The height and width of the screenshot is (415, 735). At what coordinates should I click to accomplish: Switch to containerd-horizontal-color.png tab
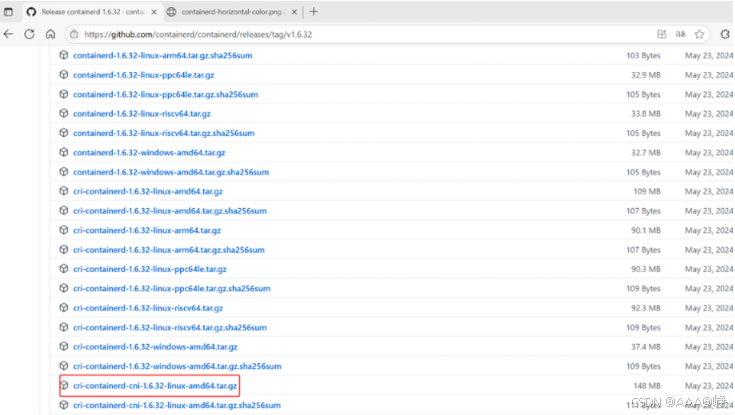coord(233,12)
